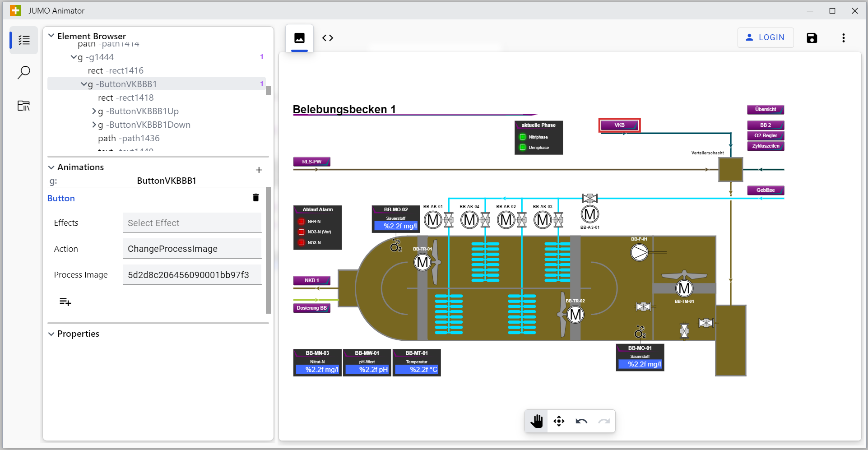Open the search sidebar icon

click(24, 72)
